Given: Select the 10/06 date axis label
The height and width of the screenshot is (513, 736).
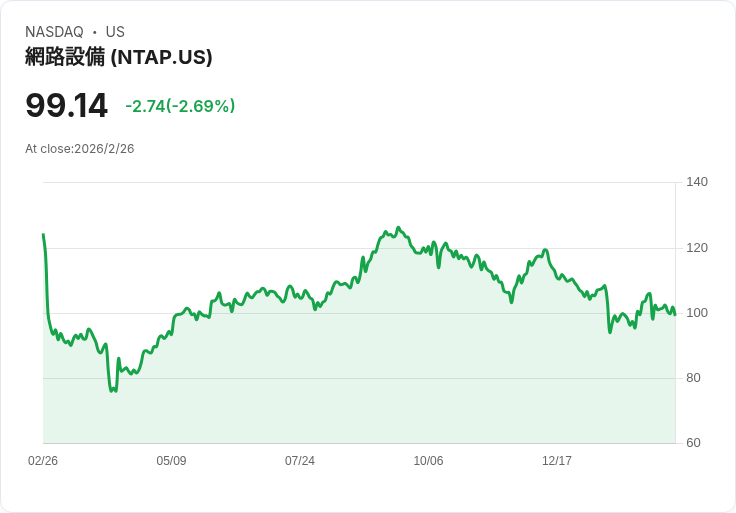Looking at the screenshot, I should pyautogui.click(x=428, y=461).
